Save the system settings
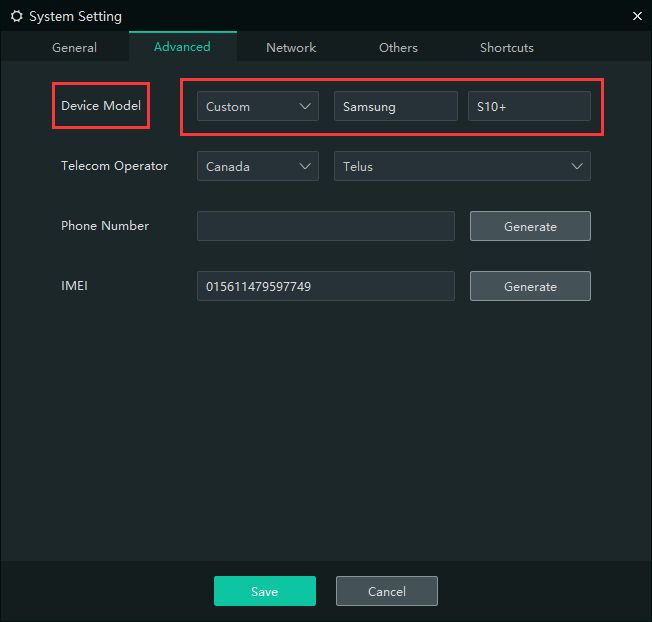This screenshot has width=652, height=622. coord(264,592)
